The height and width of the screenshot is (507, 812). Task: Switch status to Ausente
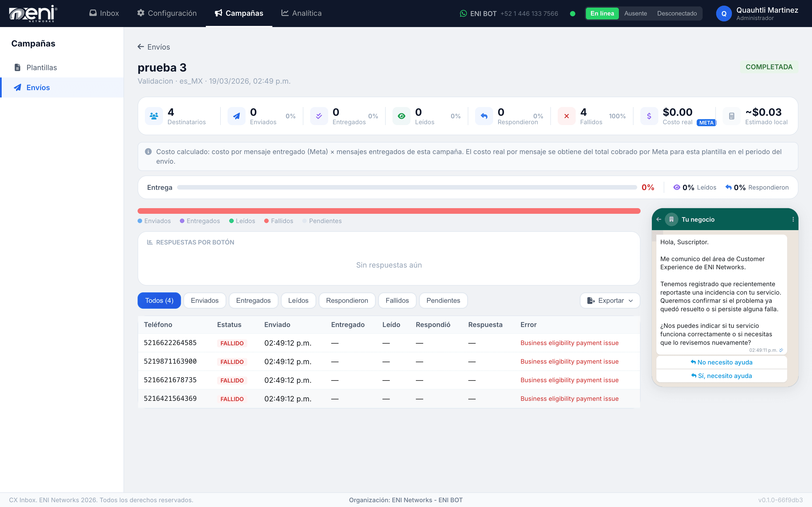[x=636, y=14]
